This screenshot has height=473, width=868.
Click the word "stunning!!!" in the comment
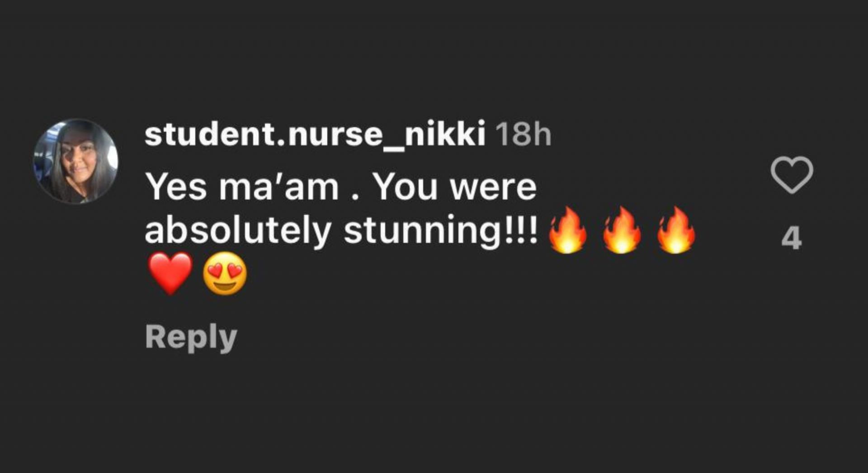pos(441,230)
